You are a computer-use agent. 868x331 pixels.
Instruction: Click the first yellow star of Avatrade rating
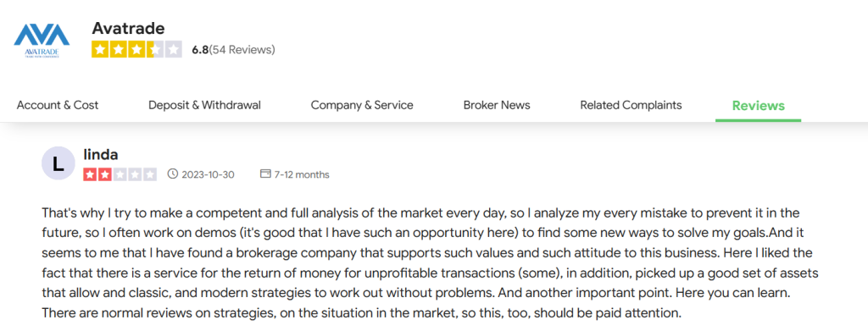point(100,50)
